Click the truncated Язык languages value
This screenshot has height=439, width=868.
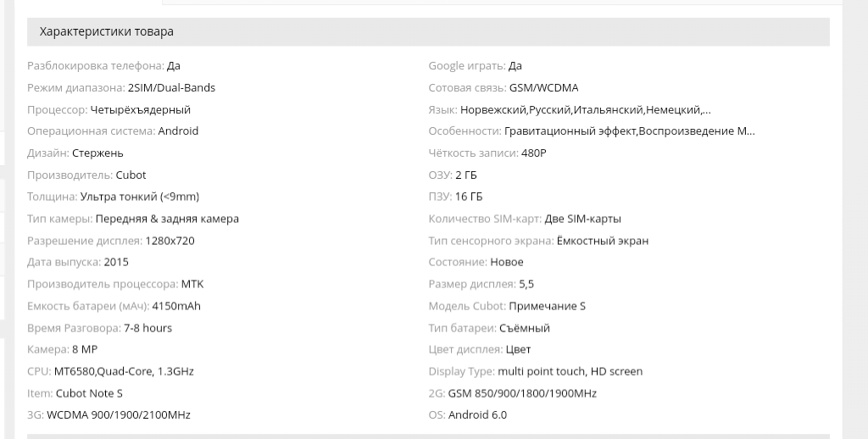point(586,109)
